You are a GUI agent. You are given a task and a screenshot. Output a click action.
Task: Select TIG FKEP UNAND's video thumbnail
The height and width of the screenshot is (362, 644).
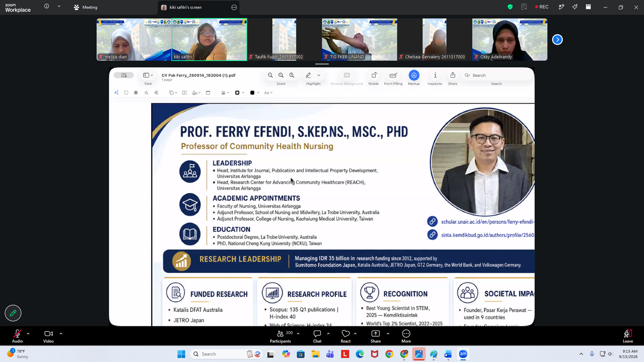[x=359, y=39]
